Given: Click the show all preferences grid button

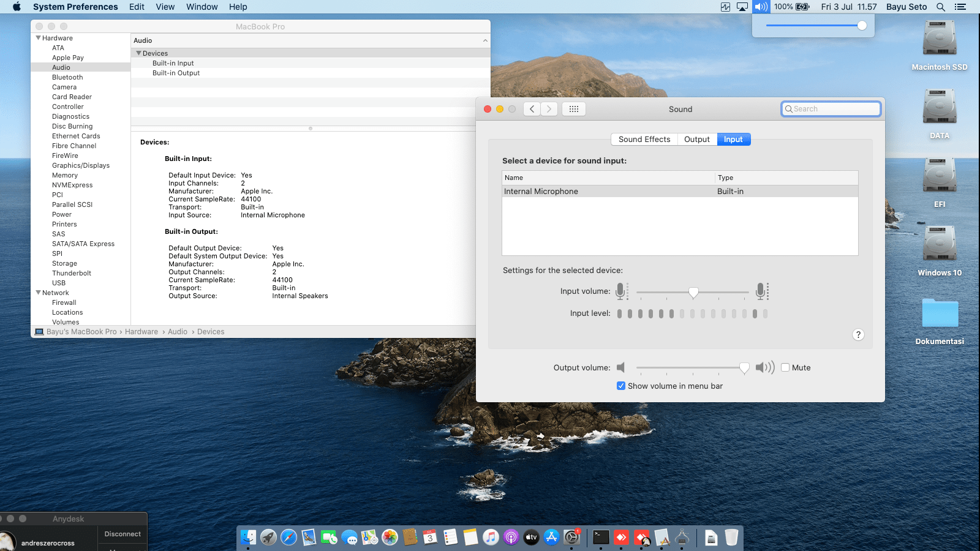Looking at the screenshot, I should 573,109.
